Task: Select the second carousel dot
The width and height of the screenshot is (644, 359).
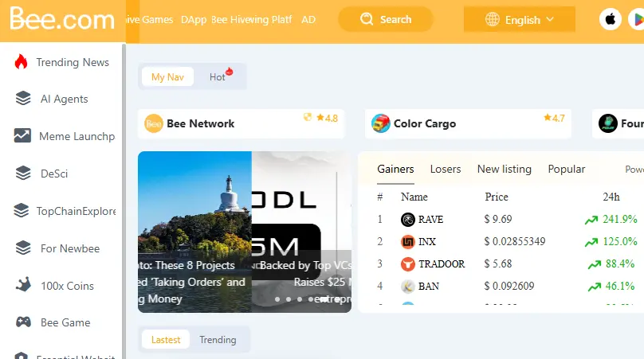Action: (289, 299)
